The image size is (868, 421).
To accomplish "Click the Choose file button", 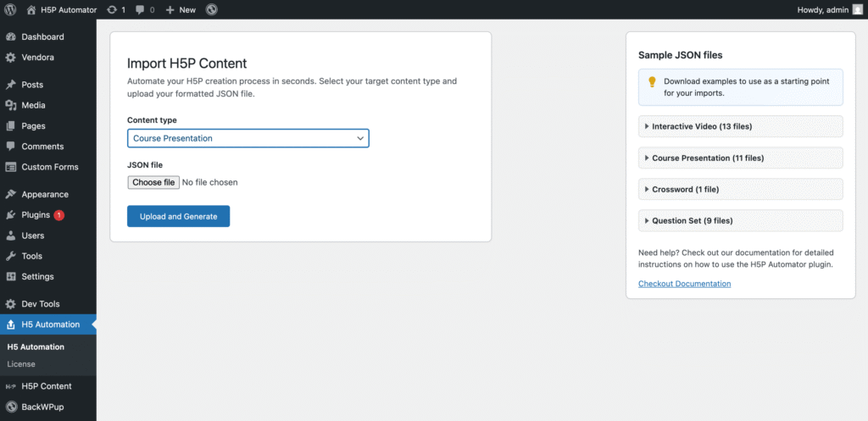I will [154, 183].
